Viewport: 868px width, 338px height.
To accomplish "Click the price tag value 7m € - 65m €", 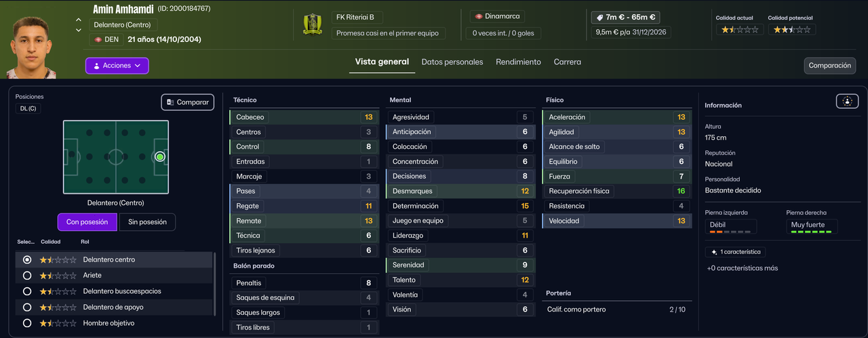I will 625,18.
